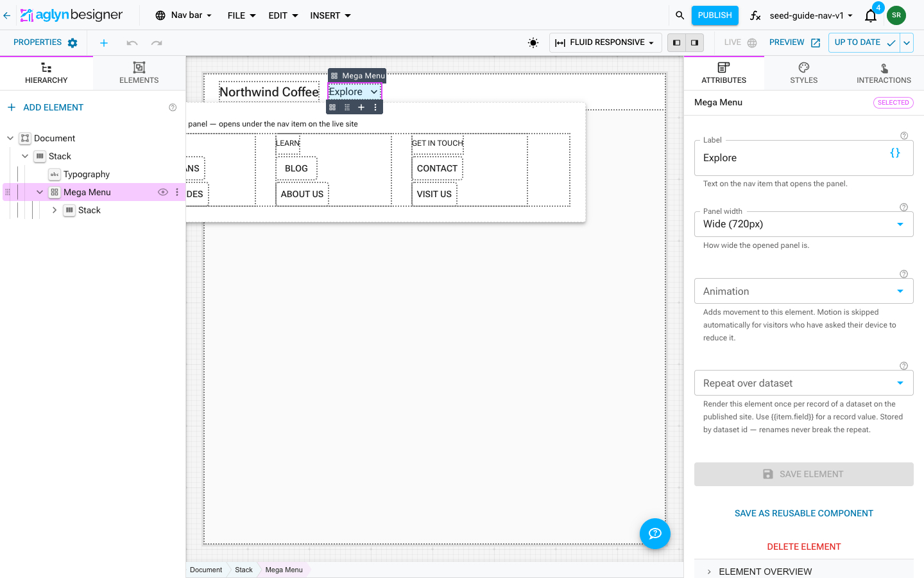924x578 pixels.
Task: Click DELETE ELEMENT
Action: (803, 547)
